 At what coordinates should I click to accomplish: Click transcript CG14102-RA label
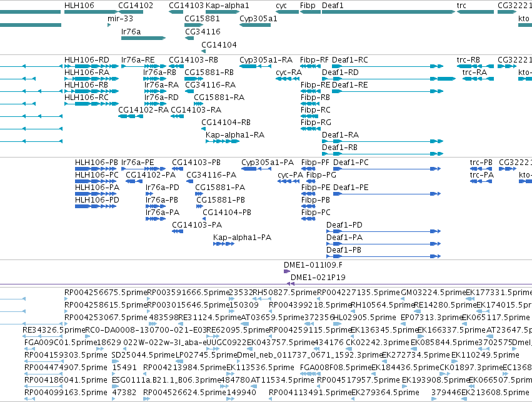[144, 110]
